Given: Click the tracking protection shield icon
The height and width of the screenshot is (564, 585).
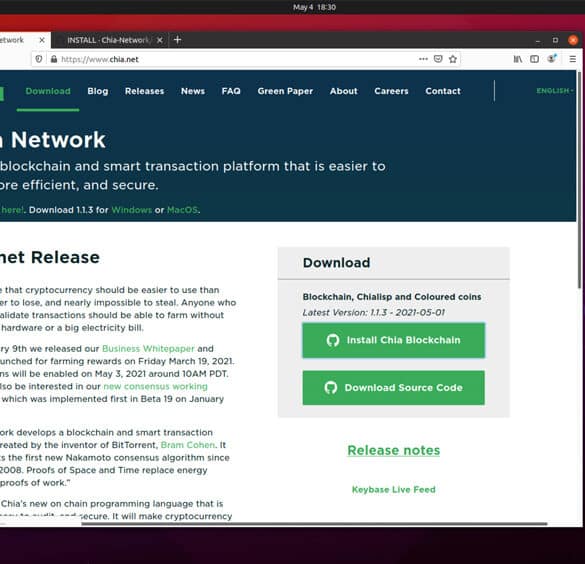Looking at the screenshot, I should 39,59.
